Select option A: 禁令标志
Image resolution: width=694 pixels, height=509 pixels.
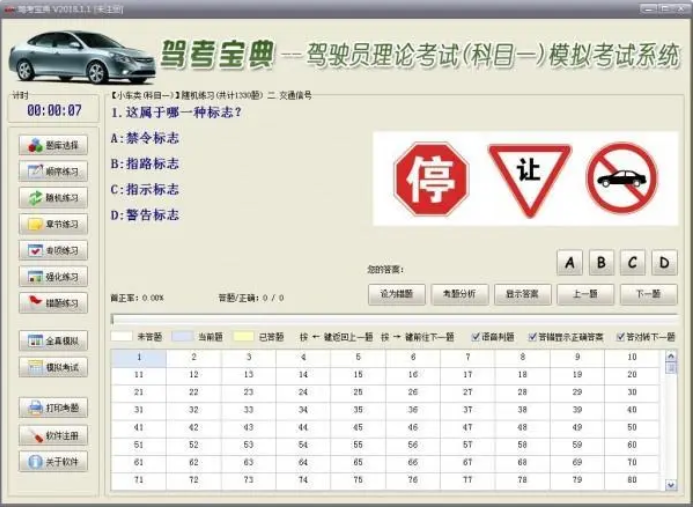point(145,138)
